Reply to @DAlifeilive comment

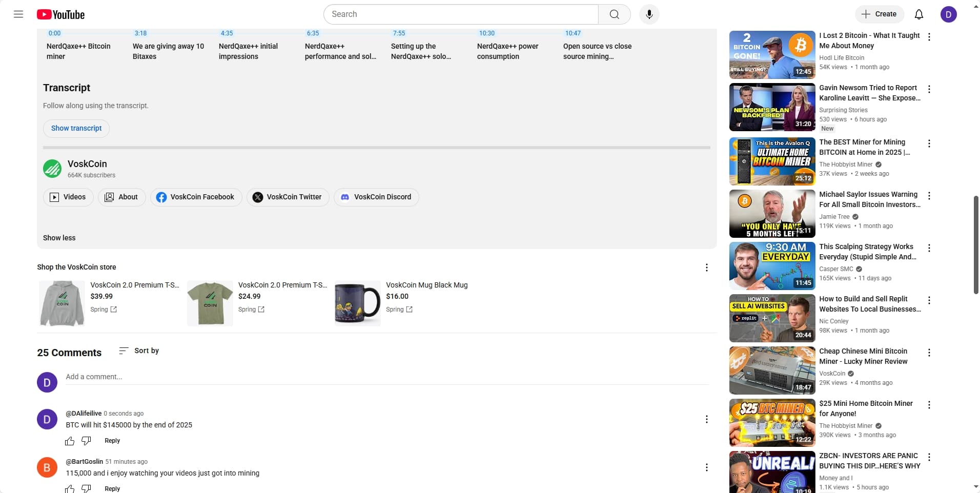coord(112,441)
